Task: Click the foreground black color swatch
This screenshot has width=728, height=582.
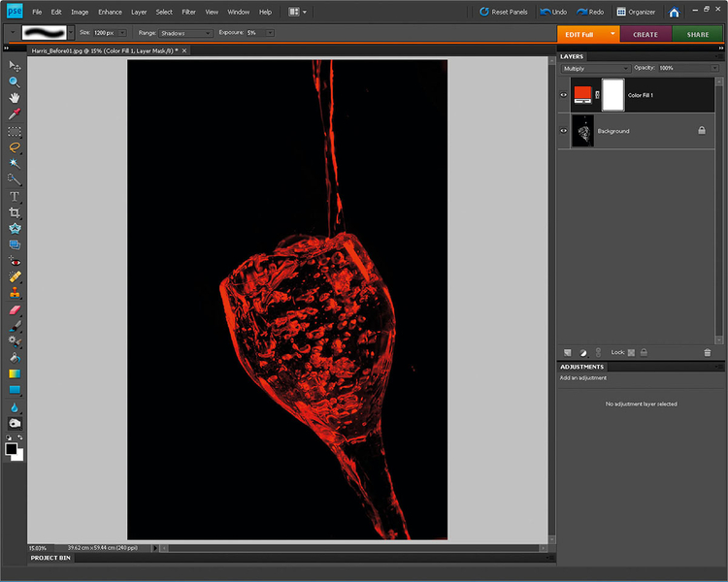Action: click(x=11, y=449)
